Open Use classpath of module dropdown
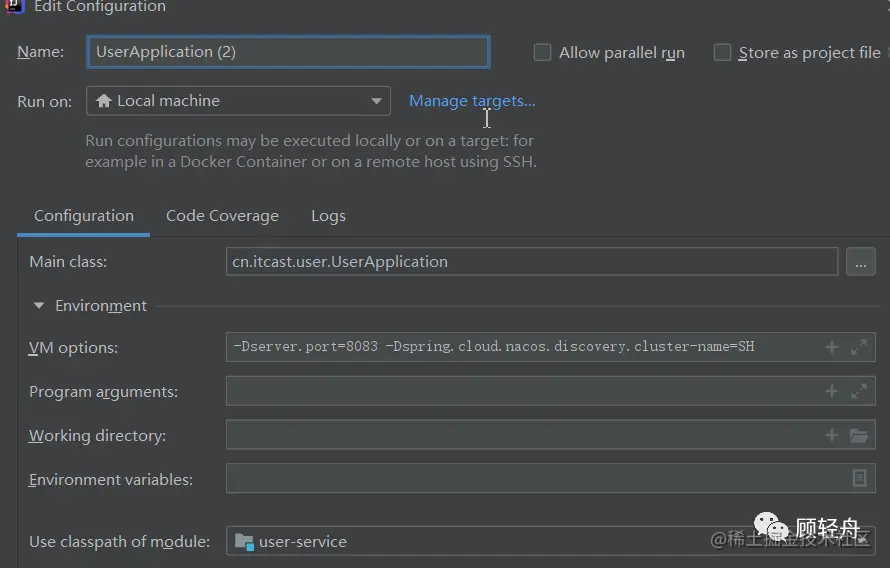Viewport: 890px width, 568px height. coord(551,541)
